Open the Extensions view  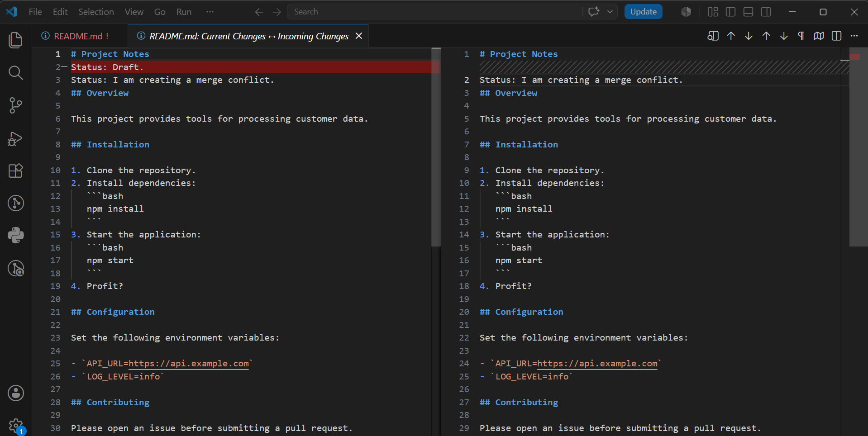pyautogui.click(x=16, y=171)
